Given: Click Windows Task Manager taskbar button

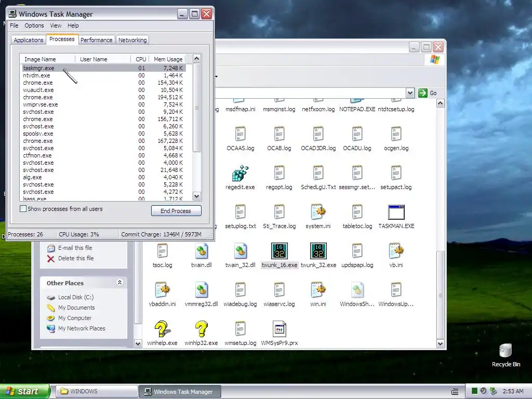Looking at the screenshot, I should tap(180, 392).
